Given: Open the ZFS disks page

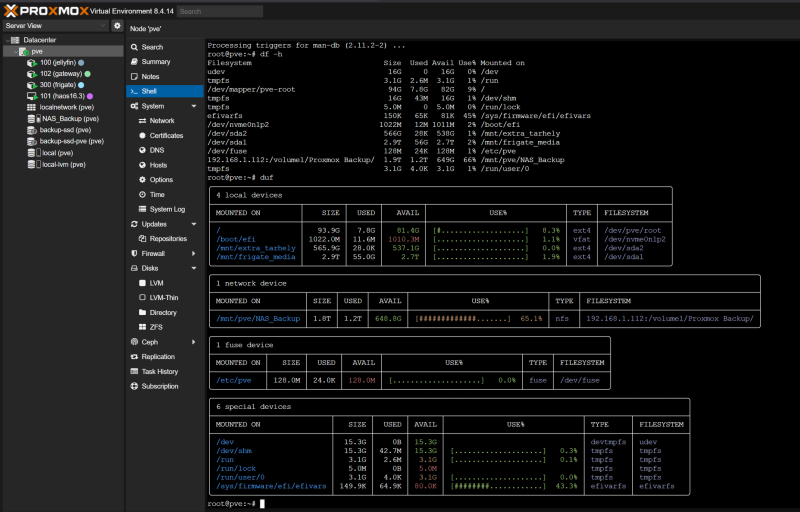Looking at the screenshot, I should (156, 327).
